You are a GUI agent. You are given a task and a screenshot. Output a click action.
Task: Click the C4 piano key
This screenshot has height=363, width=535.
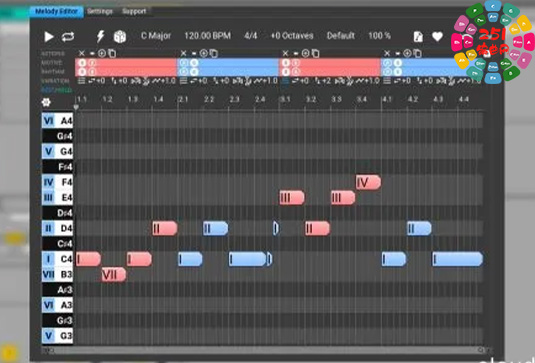[57, 259]
